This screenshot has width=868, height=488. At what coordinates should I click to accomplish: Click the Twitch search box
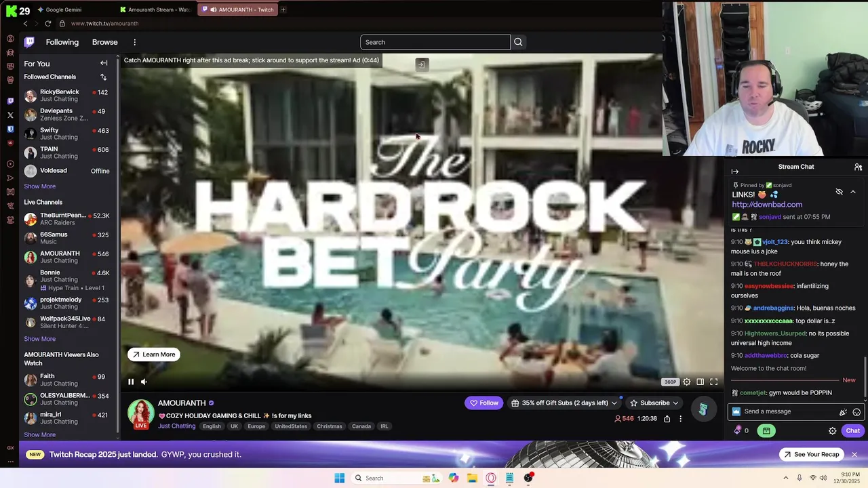point(435,42)
